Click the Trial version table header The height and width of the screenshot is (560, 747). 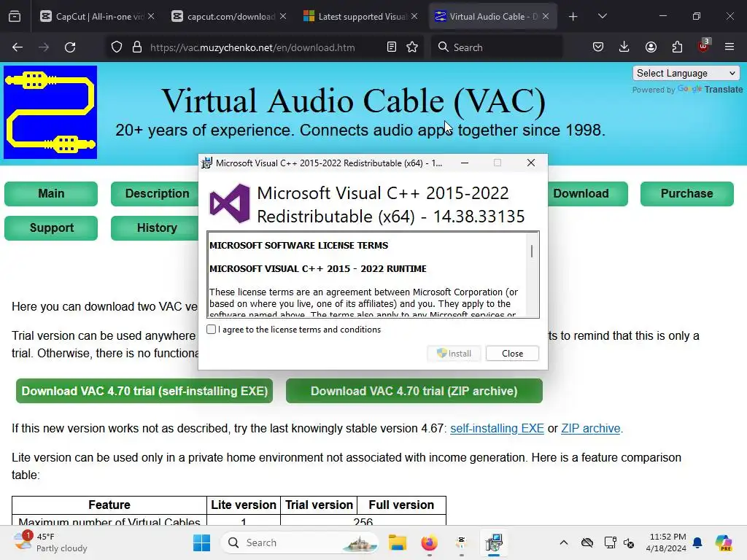(320, 505)
